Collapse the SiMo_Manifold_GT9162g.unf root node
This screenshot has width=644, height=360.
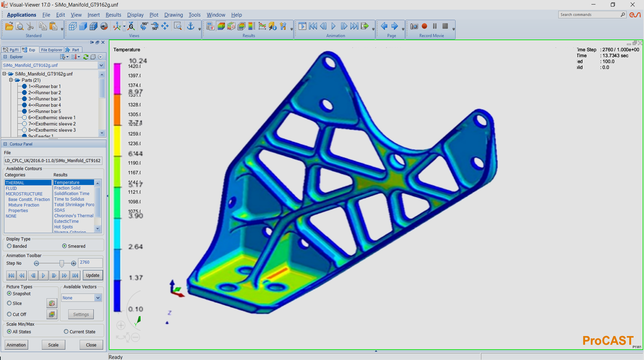coord(4,74)
